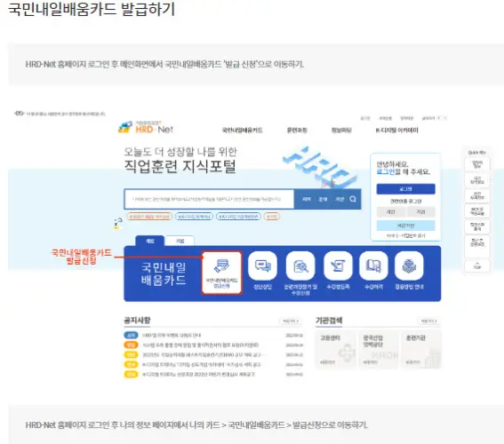Image resolution: width=504 pixels, height=444 pixels.
Task: Open 정보마당 top menu
Action: pos(341,130)
